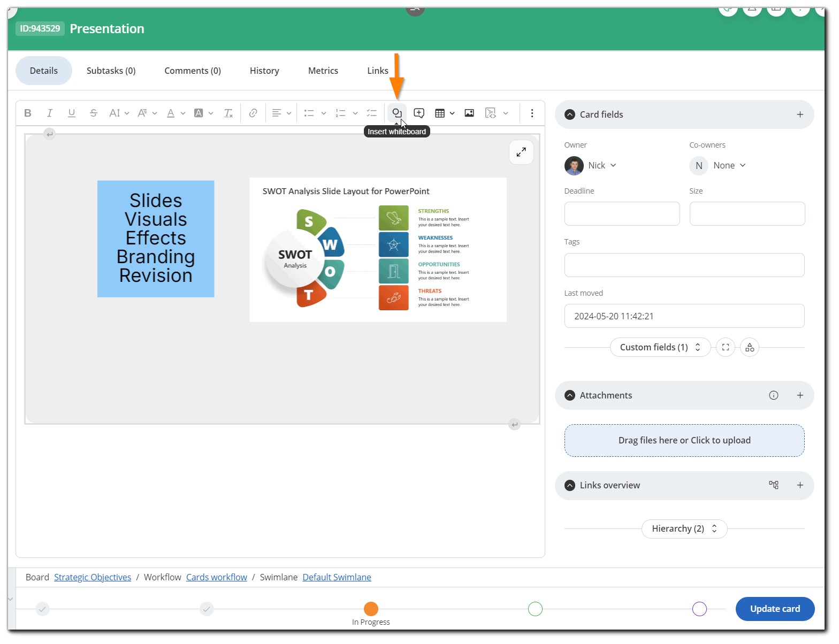Image resolution: width=839 pixels, height=644 pixels.
Task: Expand the whiteboard to fullscreen
Action: pyautogui.click(x=521, y=152)
